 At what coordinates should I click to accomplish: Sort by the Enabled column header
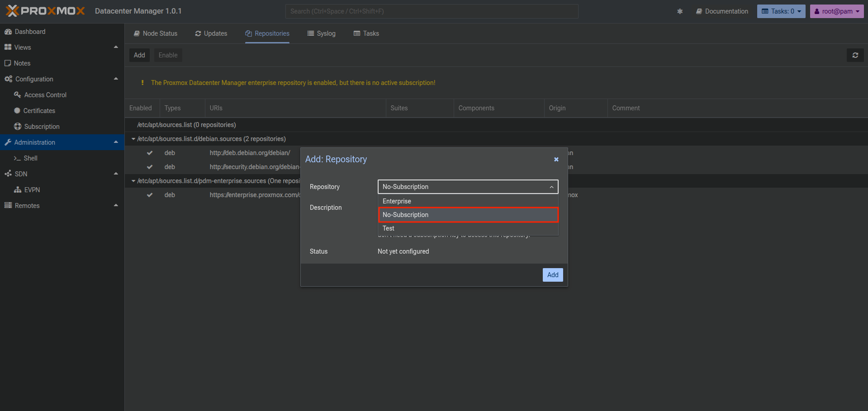point(142,108)
